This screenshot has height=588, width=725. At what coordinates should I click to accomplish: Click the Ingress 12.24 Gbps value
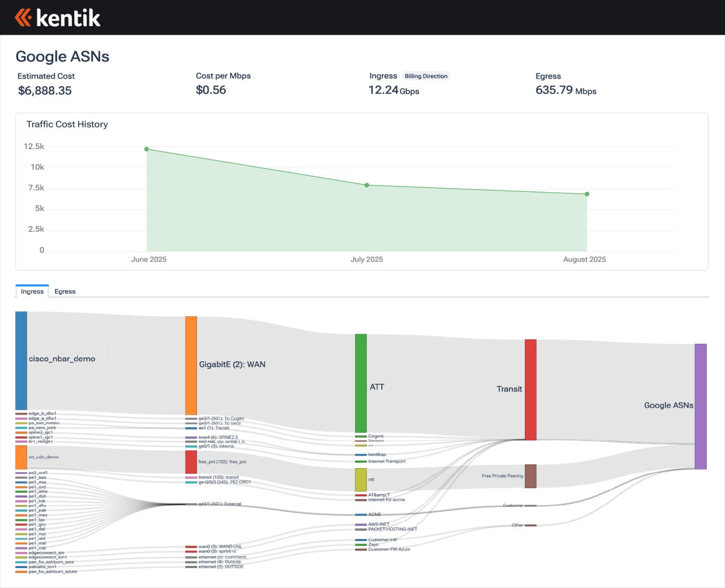(x=394, y=90)
